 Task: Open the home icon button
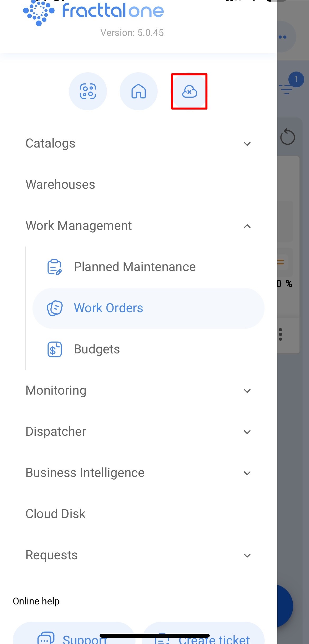139,91
